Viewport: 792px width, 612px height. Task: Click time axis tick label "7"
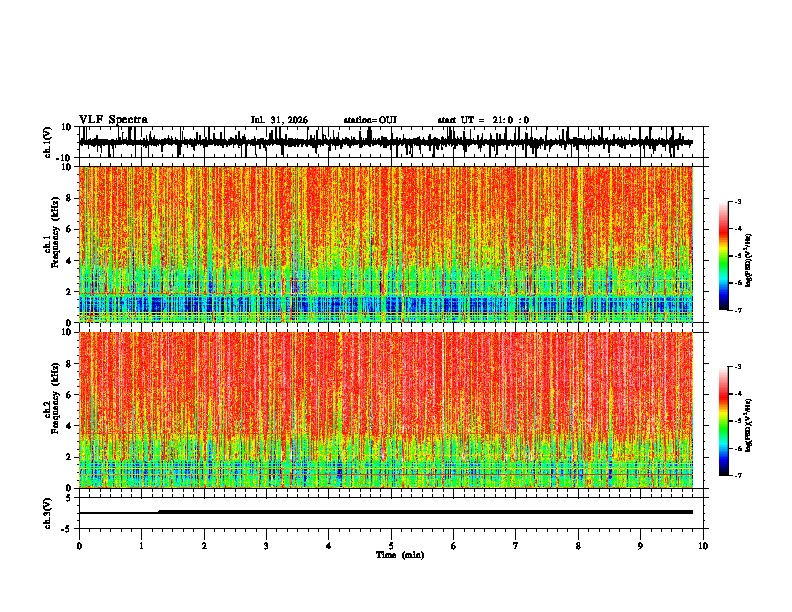(x=516, y=546)
